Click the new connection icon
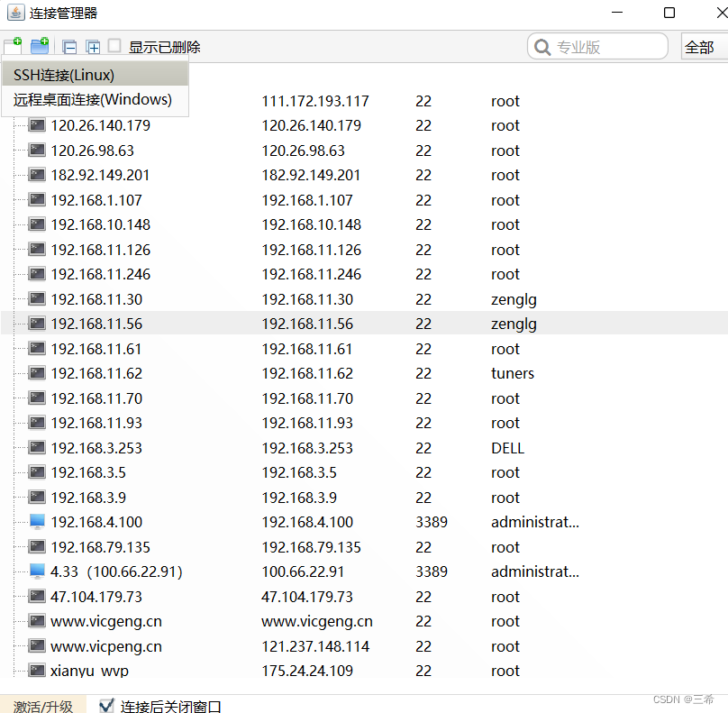 [x=13, y=46]
